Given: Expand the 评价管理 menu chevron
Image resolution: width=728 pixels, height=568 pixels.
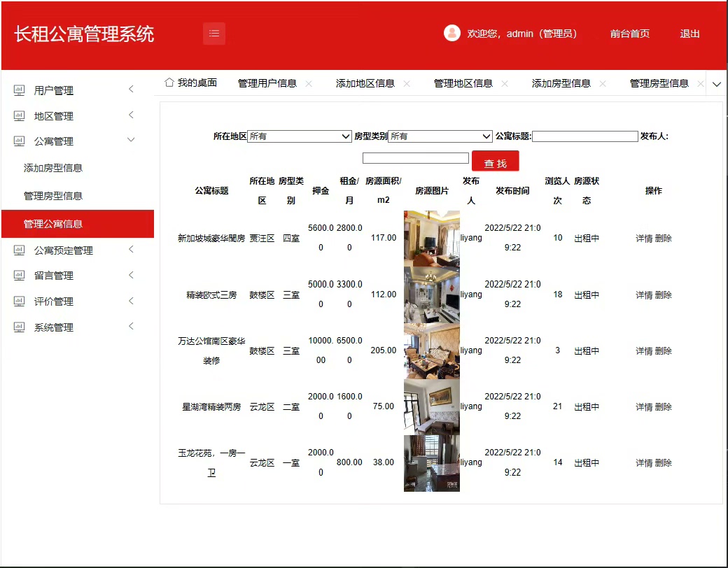Looking at the screenshot, I should click(x=132, y=301).
